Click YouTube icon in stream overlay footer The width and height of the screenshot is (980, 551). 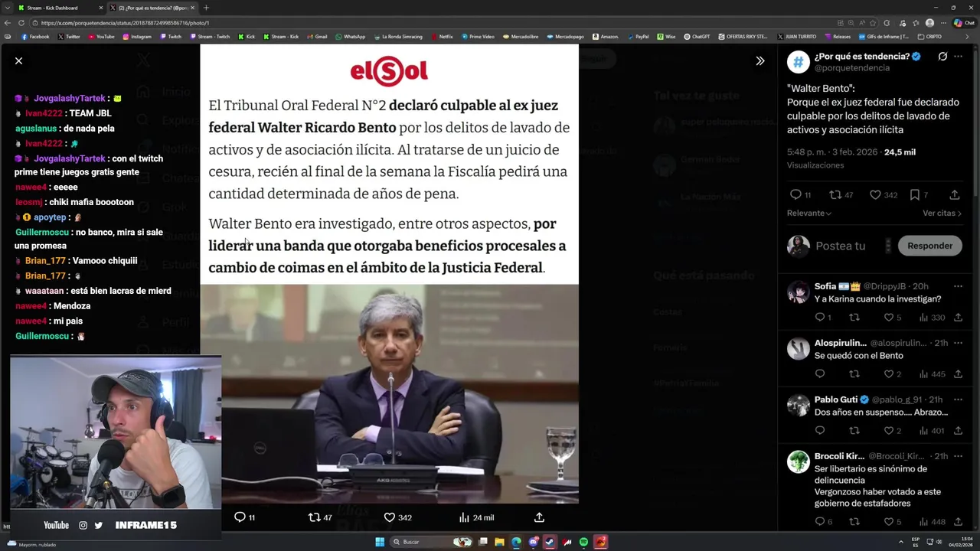(x=56, y=525)
